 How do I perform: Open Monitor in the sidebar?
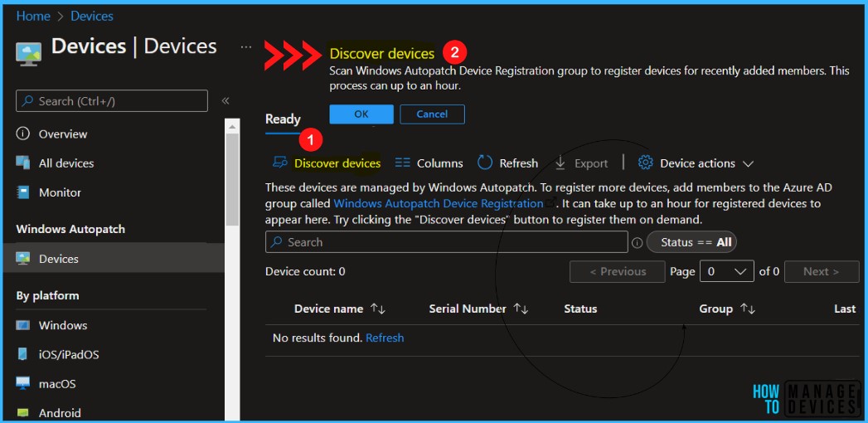click(x=60, y=192)
